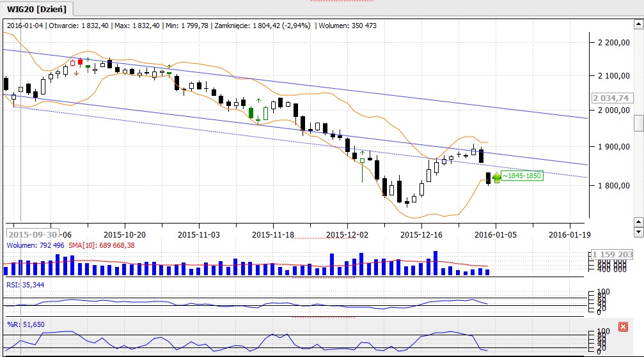The width and height of the screenshot is (644, 357).
Task: Click the ~1845-1850 price annotation label
Action: (x=522, y=176)
